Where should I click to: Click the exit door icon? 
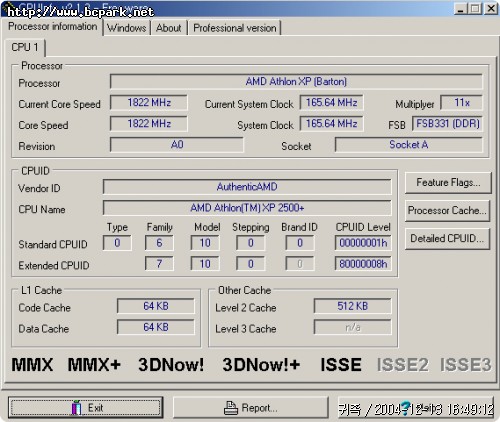76,408
